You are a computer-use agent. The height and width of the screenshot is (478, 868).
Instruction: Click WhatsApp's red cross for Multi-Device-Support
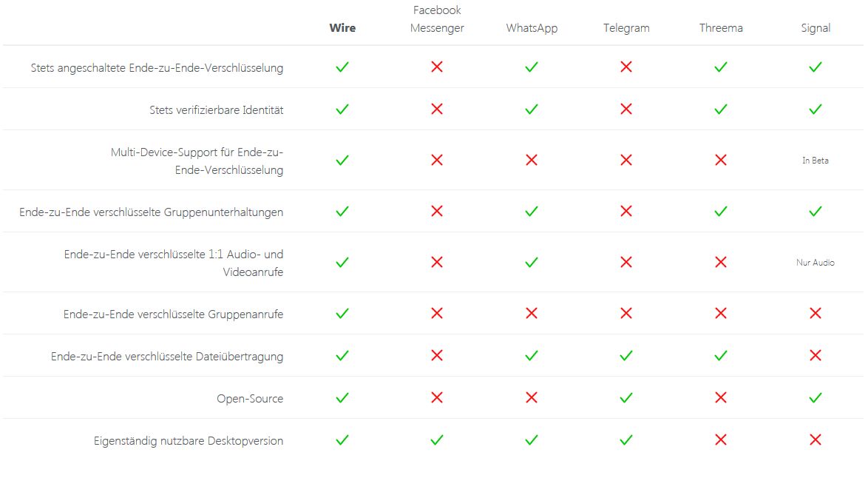pyautogui.click(x=532, y=160)
